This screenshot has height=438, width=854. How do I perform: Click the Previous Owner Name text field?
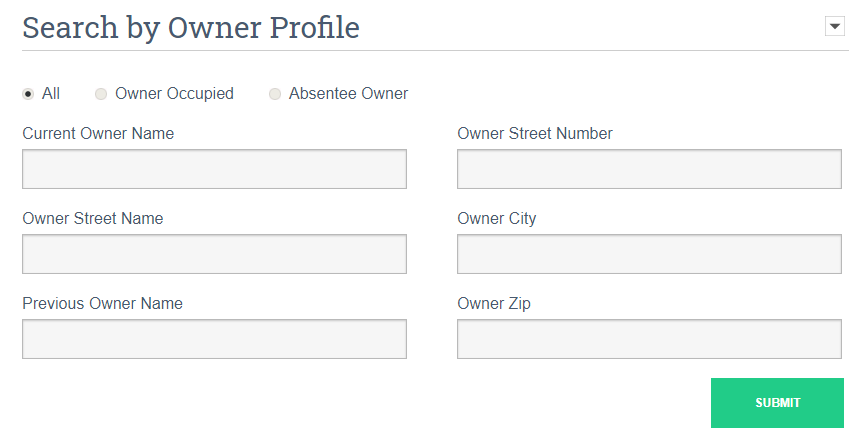click(214, 339)
